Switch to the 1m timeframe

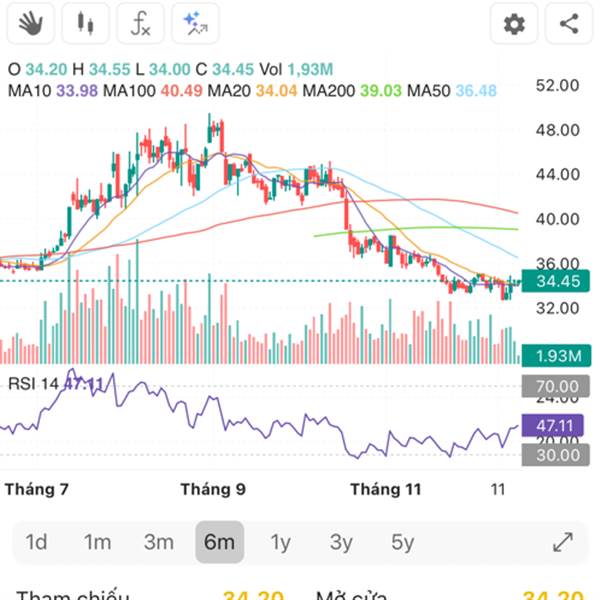pyautogui.click(x=97, y=542)
